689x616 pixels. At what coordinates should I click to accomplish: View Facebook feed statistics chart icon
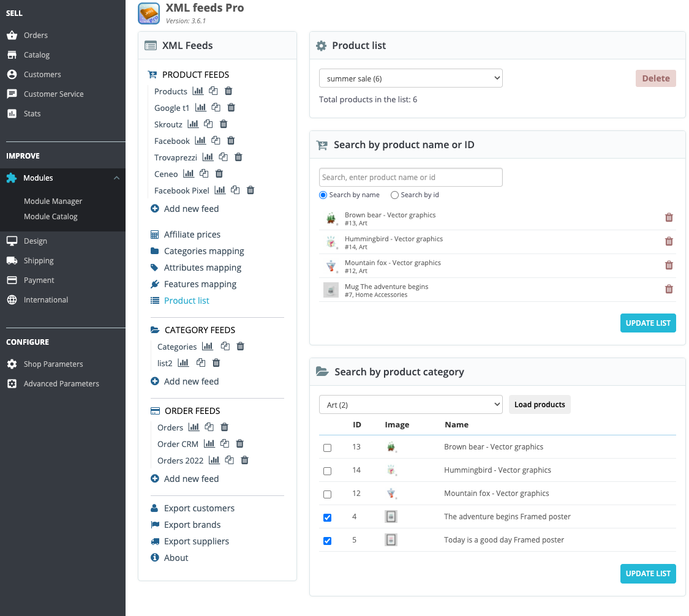pos(200,141)
